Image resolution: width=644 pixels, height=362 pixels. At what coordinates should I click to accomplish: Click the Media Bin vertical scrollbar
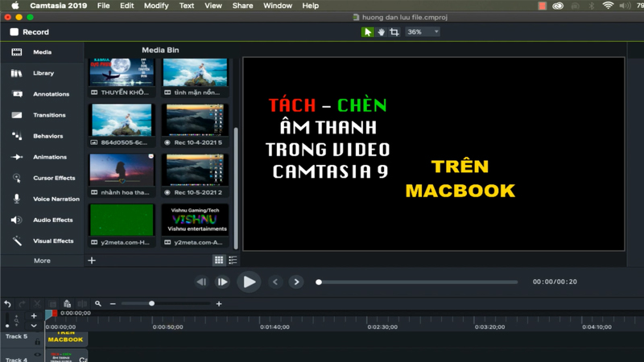[x=236, y=188]
